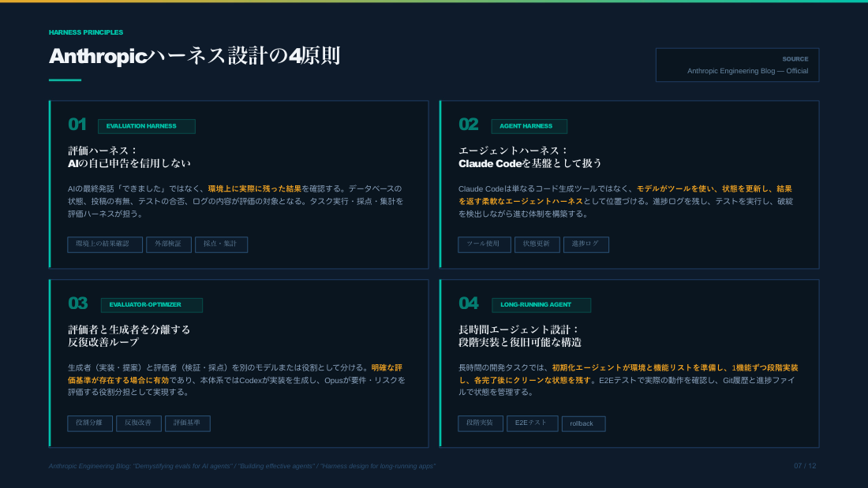Click the heading 'Claude Codeを基盤として扱う'
The image size is (868, 488).
pyautogui.click(x=529, y=163)
